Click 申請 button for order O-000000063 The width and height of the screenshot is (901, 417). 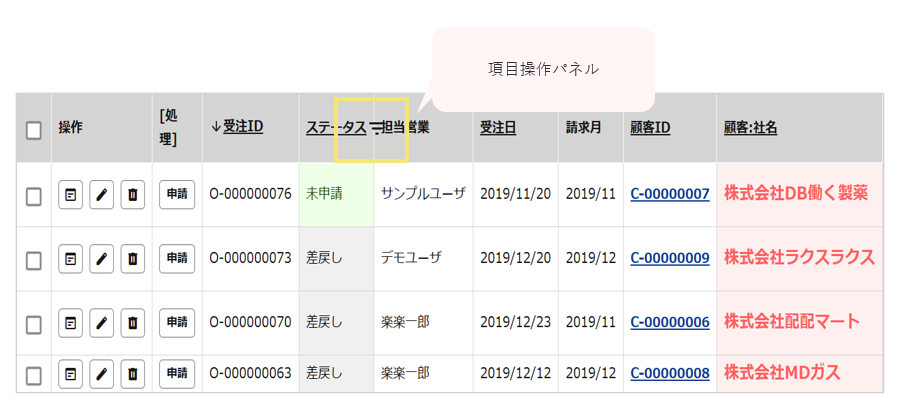177,374
